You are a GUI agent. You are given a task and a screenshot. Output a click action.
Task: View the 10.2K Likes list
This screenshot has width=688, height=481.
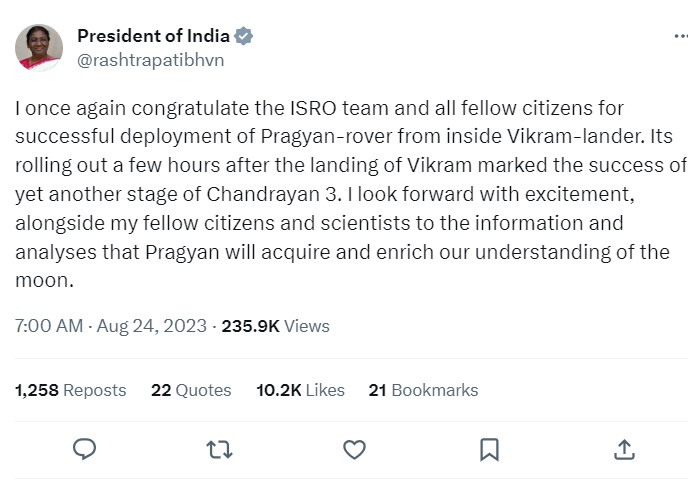click(300, 390)
